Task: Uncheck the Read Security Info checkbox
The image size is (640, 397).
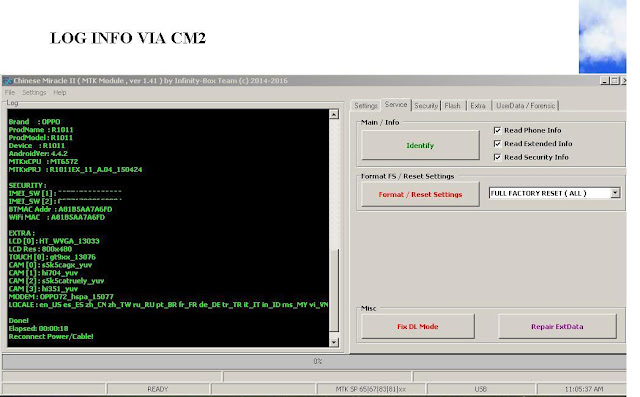Action: [497, 157]
